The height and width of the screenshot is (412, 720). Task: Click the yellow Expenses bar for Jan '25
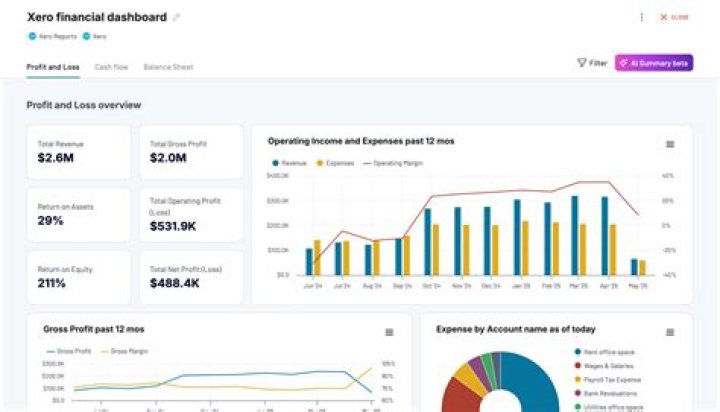[525, 248]
